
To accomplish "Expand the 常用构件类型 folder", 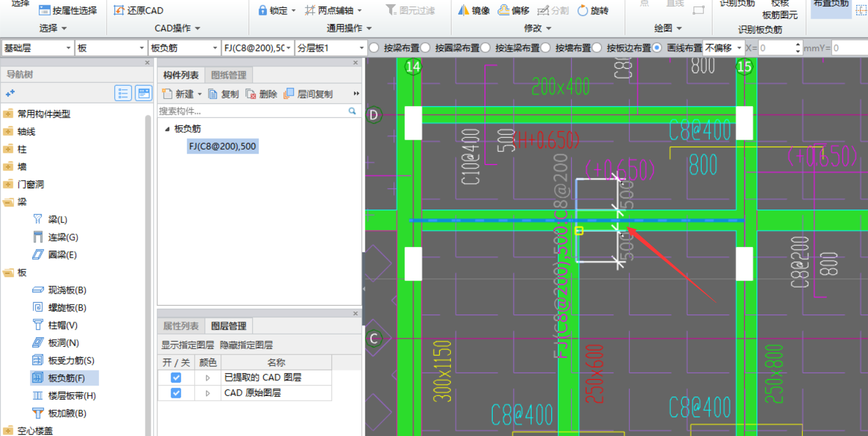I will coord(8,114).
